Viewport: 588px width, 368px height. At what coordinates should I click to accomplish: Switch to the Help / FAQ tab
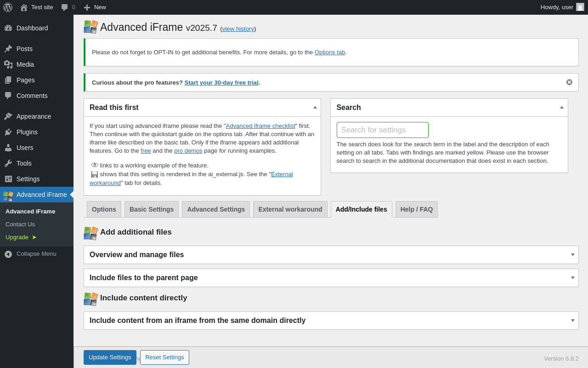417,209
